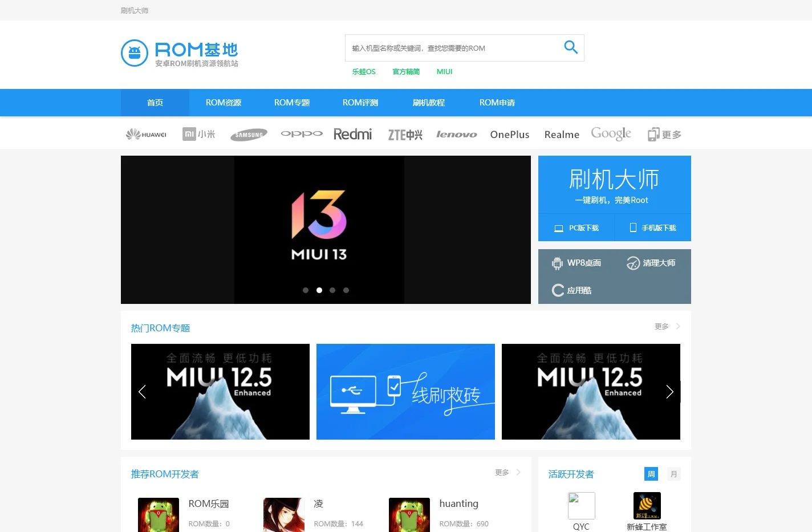Select the third banner carousel dot
The width and height of the screenshot is (812, 532).
click(332, 290)
